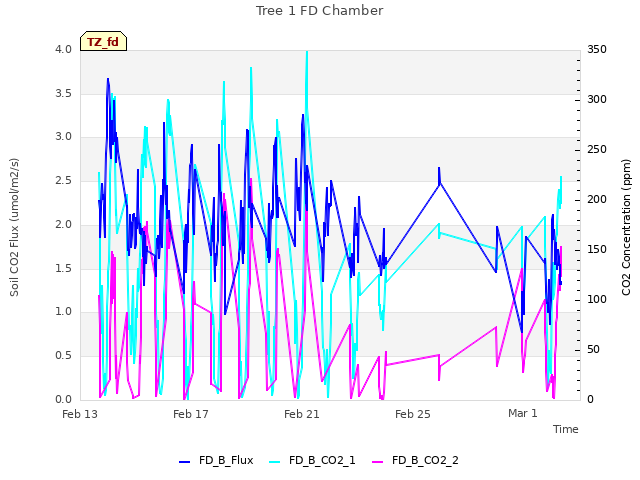640x480 pixels.
Task: Click the Feb 13 x-axis tick label
Action: click(80, 414)
